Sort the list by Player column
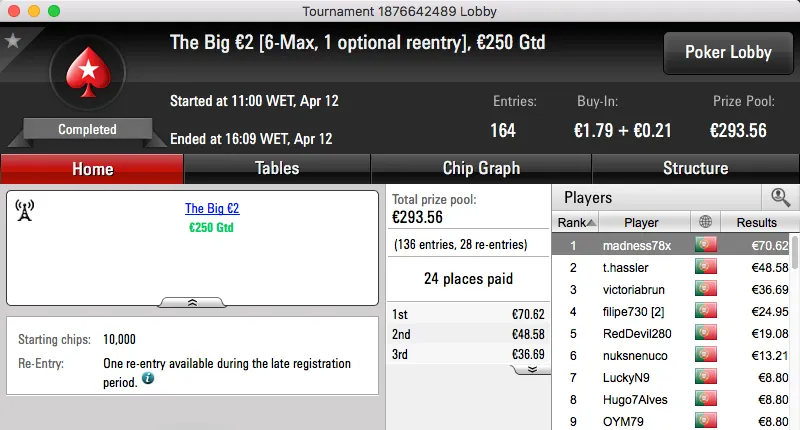Viewport: 800px width, 430px height. [641, 222]
